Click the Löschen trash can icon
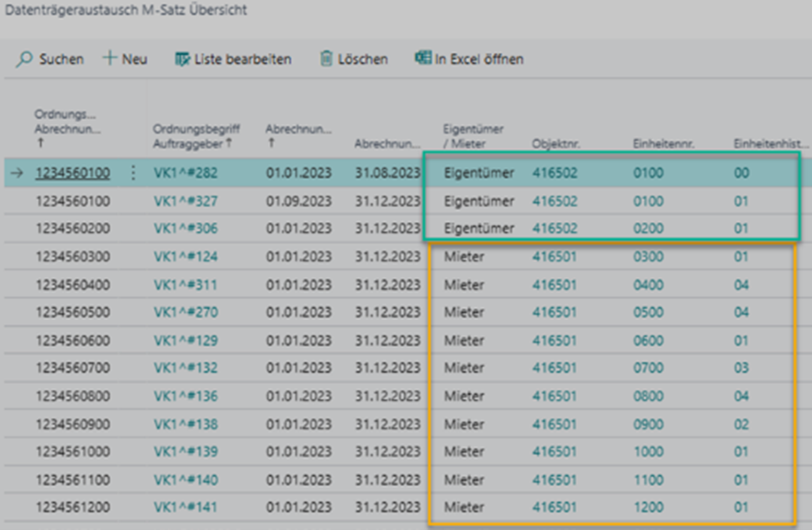The image size is (812, 530). [x=326, y=59]
